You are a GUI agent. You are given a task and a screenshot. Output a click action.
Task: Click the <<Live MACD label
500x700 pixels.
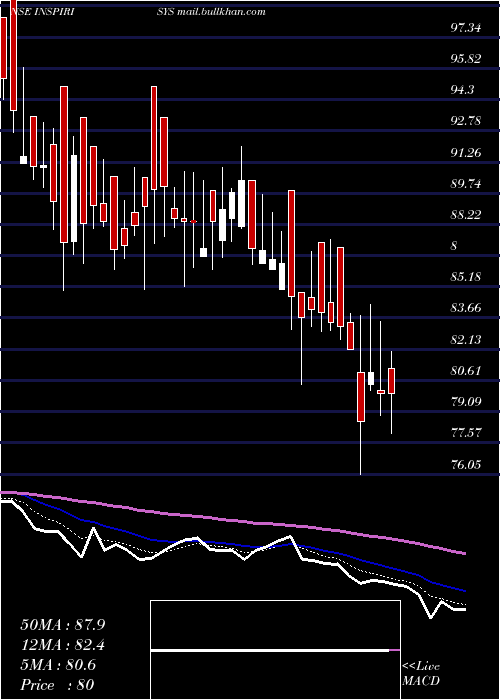421,673
